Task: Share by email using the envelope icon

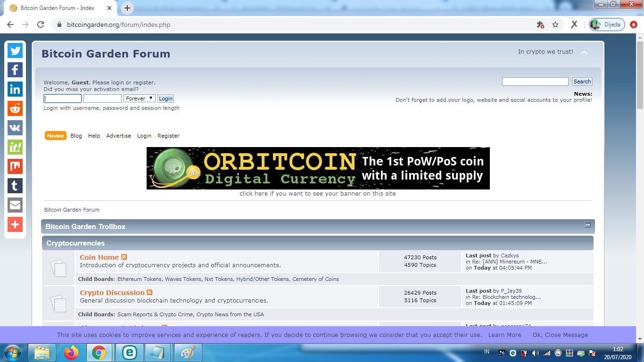Action: click(15, 205)
